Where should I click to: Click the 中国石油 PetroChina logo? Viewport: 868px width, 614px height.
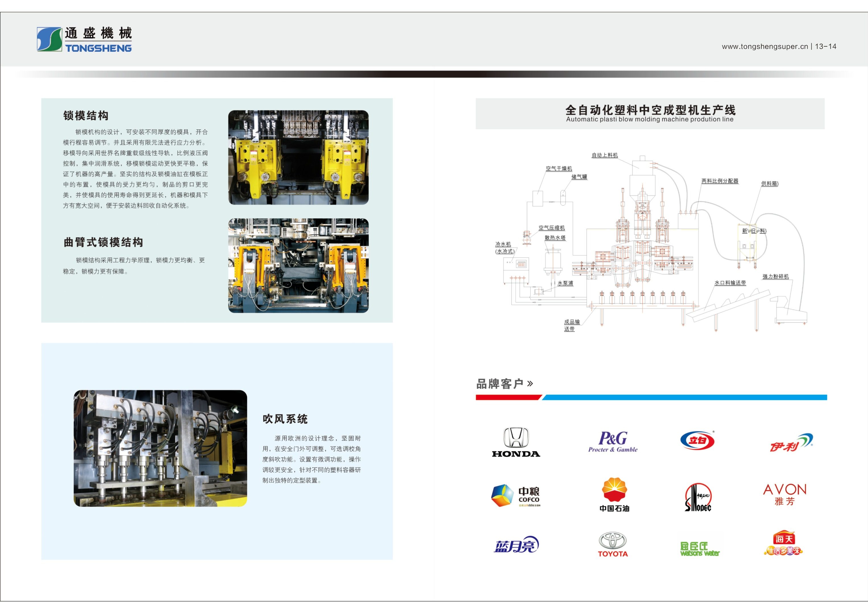tap(614, 495)
